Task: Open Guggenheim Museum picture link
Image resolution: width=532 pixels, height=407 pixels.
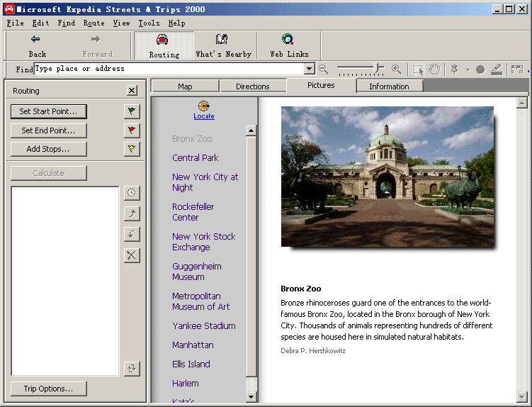Action: tap(197, 272)
